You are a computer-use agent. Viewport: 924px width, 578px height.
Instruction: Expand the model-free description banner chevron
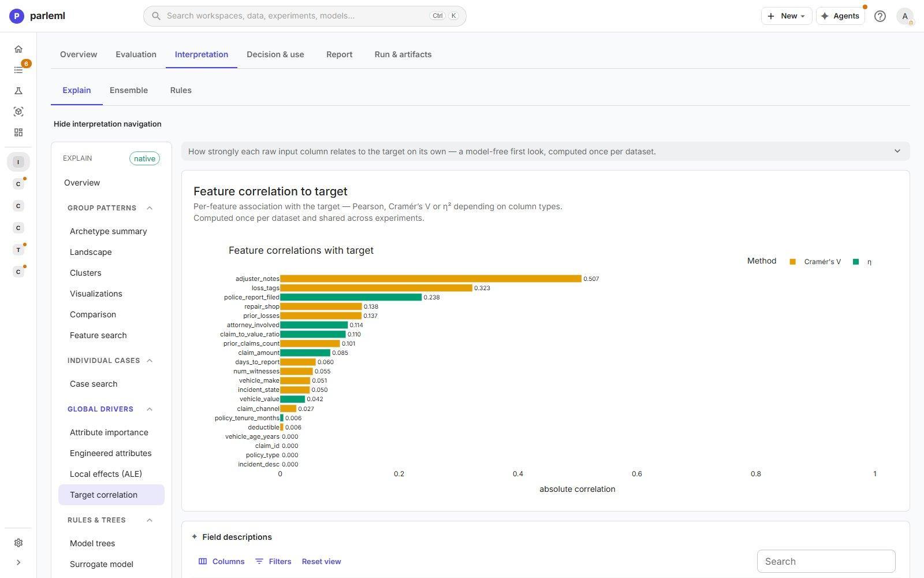coord(897,151)
